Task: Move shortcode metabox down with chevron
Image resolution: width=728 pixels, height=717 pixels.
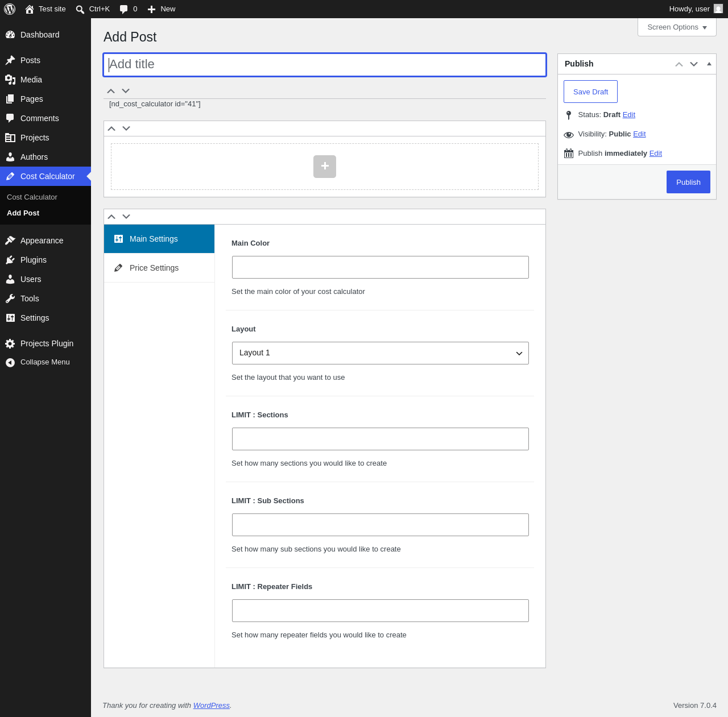Action: [x=126, y=91]
